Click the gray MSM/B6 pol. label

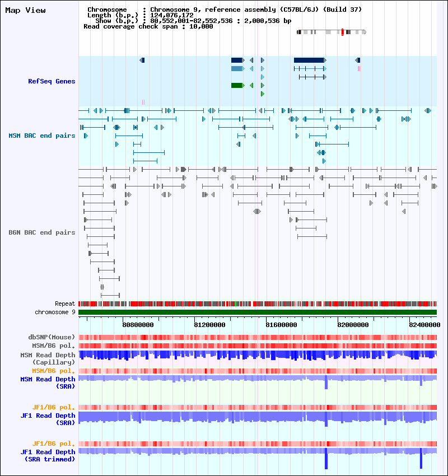(x=53, y=346)
